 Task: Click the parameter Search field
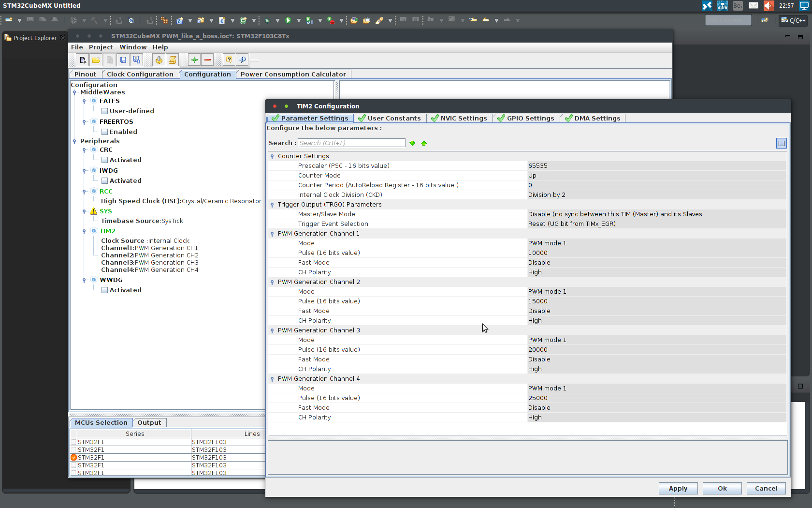(351, 143)
